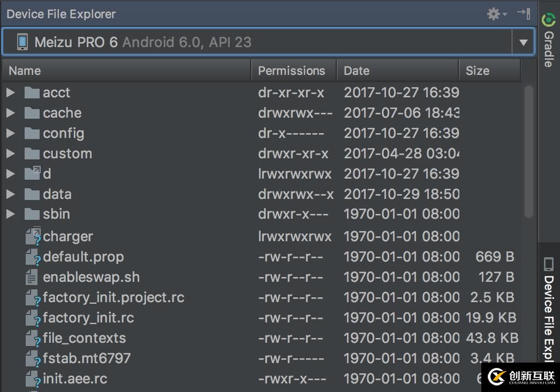The image size is (560, 392).
Task: Open the gear settings menu
Action: tap(495, 14)
